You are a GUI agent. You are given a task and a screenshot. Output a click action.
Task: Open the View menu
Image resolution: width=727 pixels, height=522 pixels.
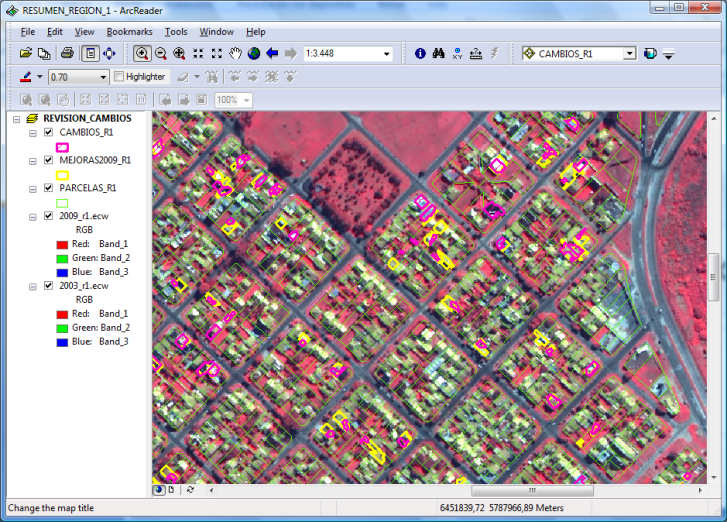tap(84, 32)
